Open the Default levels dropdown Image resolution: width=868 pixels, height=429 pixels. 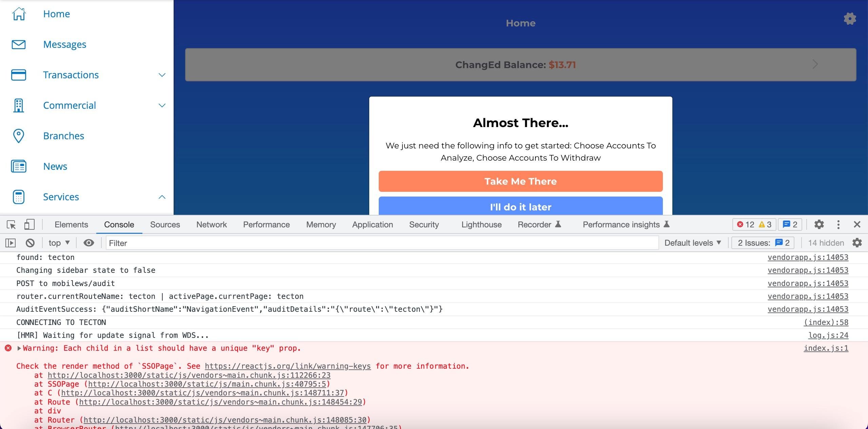click(692, 243)
